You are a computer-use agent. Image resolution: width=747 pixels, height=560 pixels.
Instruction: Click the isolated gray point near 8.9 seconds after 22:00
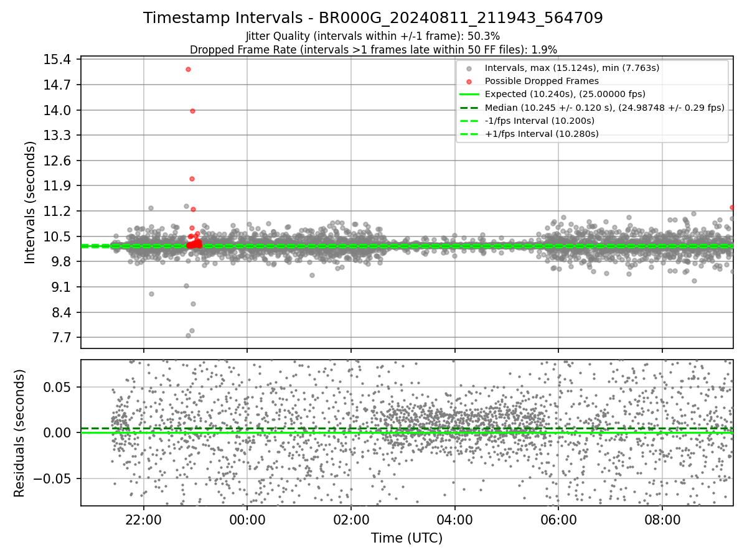(151, 294)
